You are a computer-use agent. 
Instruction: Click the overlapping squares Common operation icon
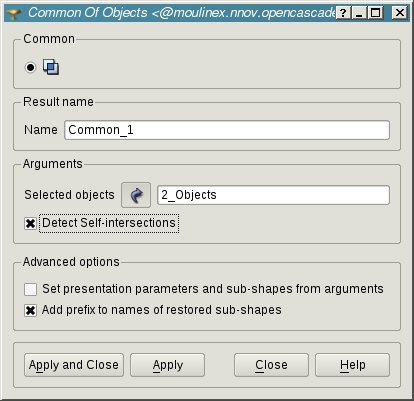pyautogui.click(x=51, y=67)
